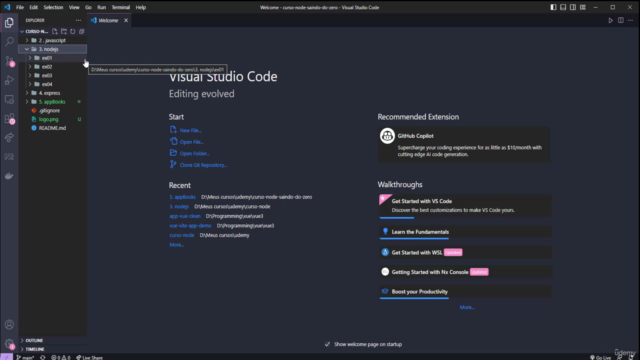640x360 pixels.
Task: Expand the 4. express folder
Action: click(x=53, y=93)
